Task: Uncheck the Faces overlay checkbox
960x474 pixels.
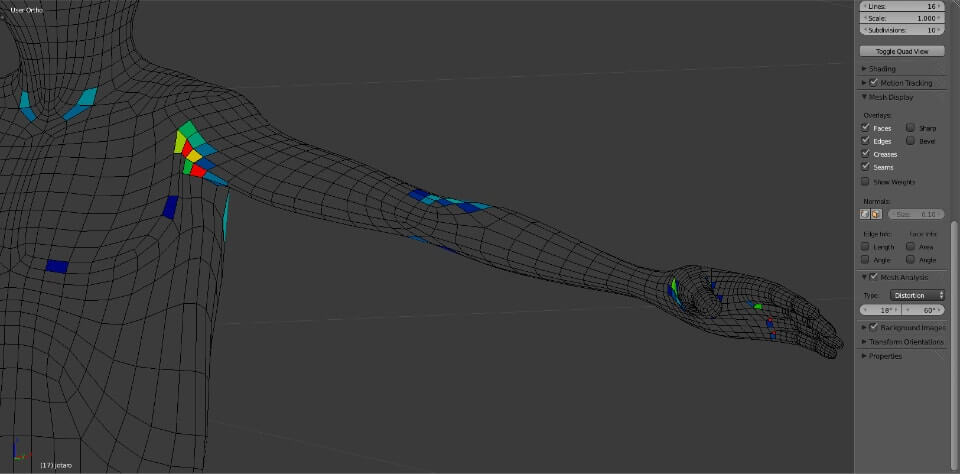Action: click(x=865, y=127)
